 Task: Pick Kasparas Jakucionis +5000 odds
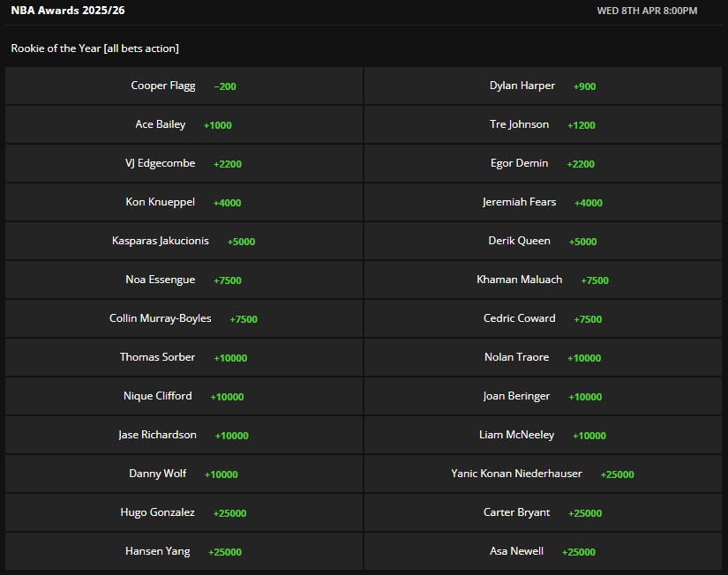click(x=184, y=241)
